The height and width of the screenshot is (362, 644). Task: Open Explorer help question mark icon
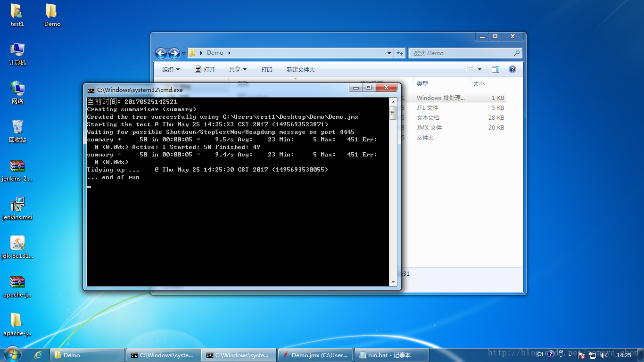coord(512,69)
